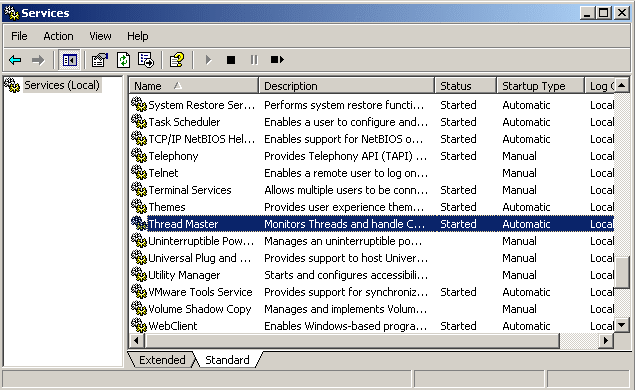Sort by the Name column header
The width and height of the screenshot is (635, 390).
click(194, 86)
